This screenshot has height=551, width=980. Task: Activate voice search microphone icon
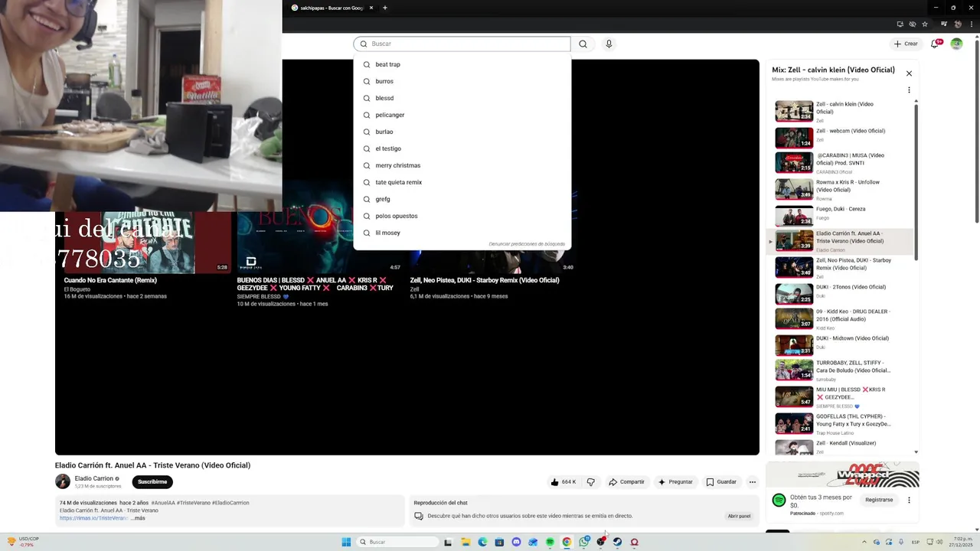609,44
